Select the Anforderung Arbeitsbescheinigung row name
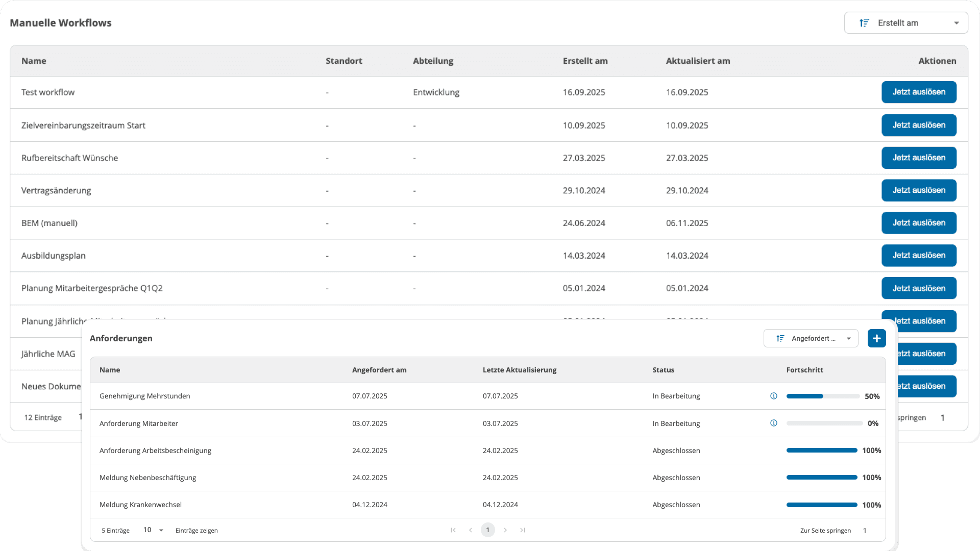This screenshot has height=551, width=980. (x=155, y=450)
